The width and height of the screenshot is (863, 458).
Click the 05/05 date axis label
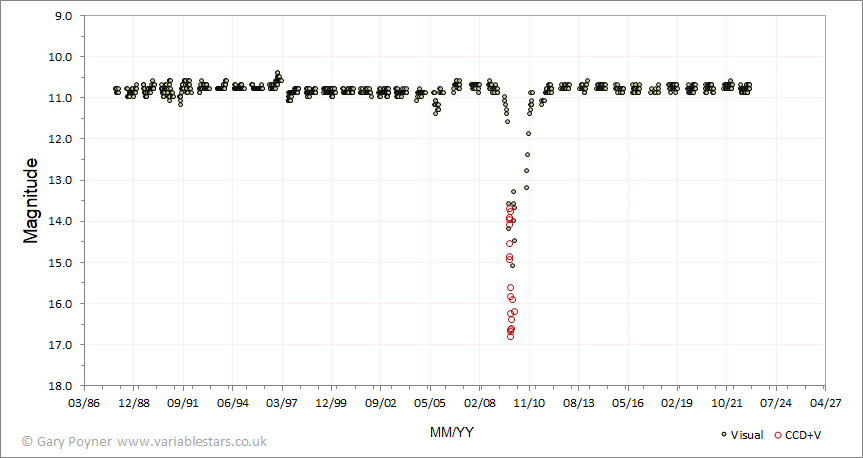pos(430,402)
